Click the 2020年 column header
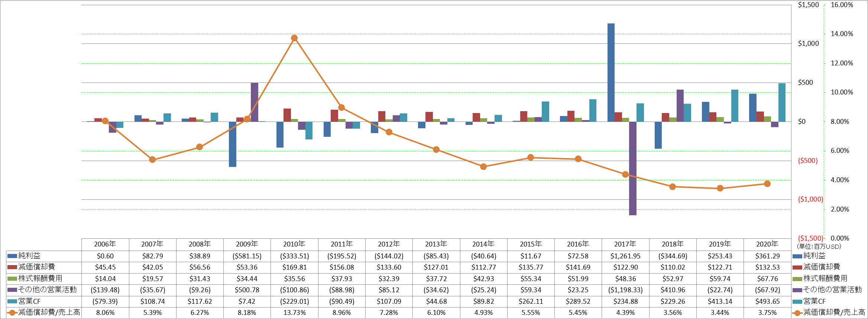Screen dimensions: 868x319 (767, 244)
